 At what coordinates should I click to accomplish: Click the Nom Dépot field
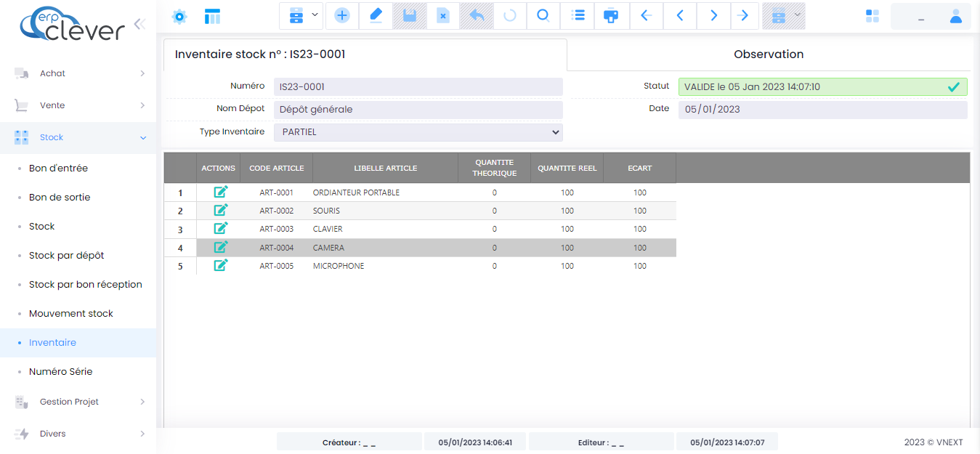(x=418, y=110)
